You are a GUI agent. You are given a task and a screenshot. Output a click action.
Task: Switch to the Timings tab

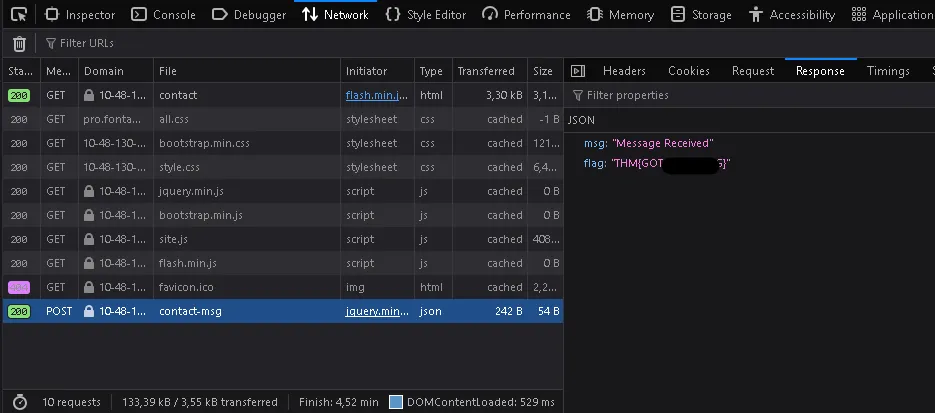click(x=888, y=71)
